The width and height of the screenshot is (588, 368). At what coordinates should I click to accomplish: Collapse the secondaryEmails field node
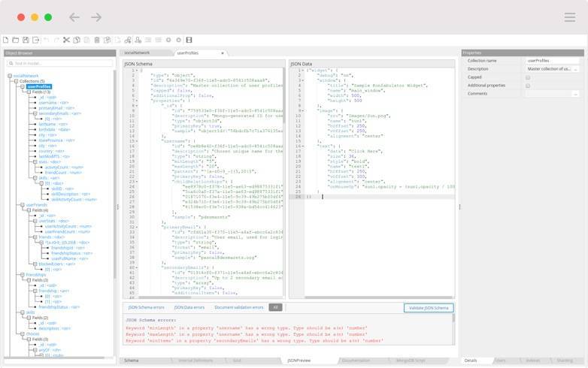(34, 113)
